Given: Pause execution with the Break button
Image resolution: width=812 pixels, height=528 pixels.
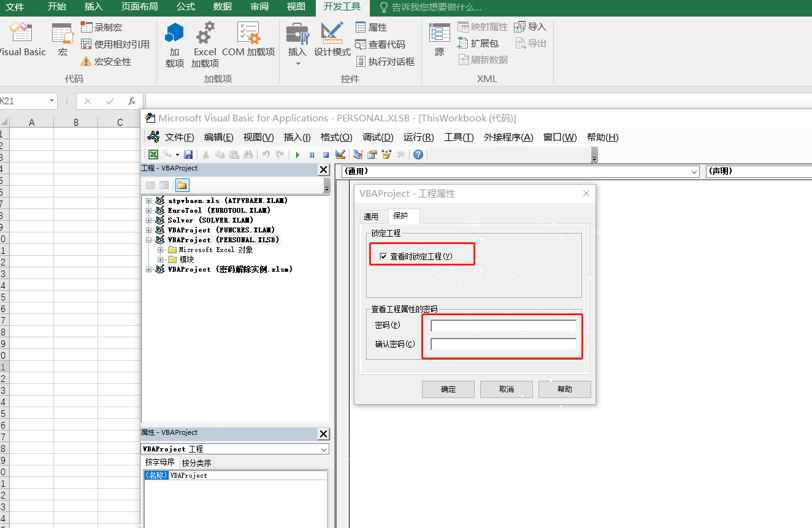Looking at the screenshot, I should click(312, 155).
